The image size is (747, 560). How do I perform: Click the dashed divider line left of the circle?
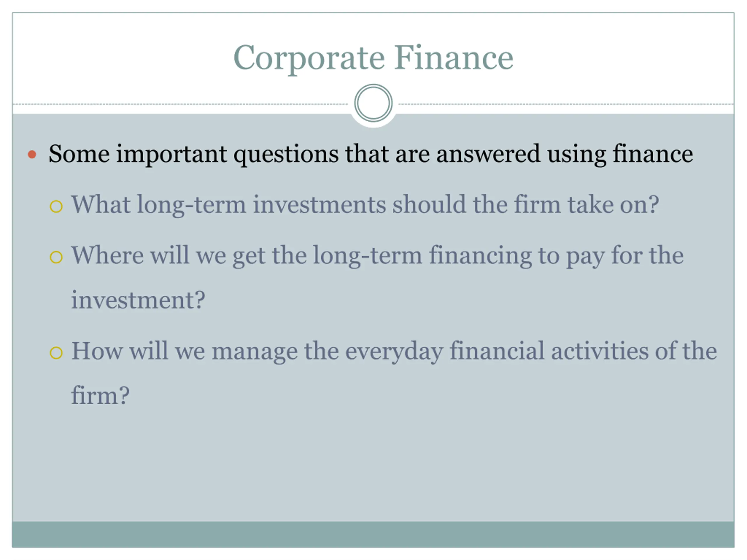tap(179, 104)
